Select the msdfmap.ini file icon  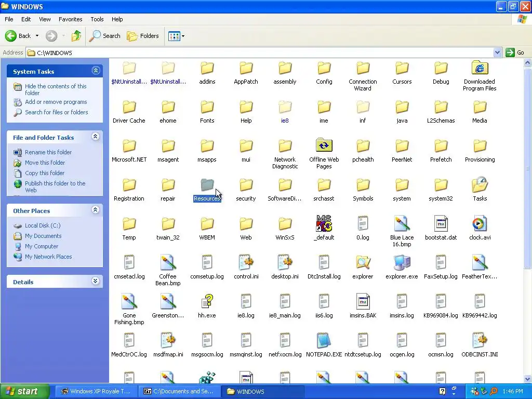[x=168, y=340]
